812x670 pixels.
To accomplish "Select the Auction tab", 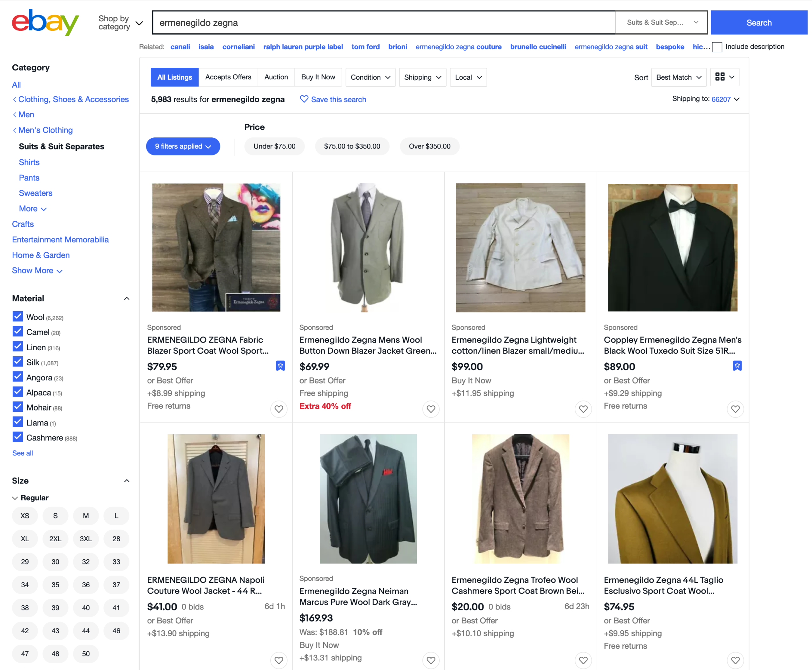I will (276, 77).
